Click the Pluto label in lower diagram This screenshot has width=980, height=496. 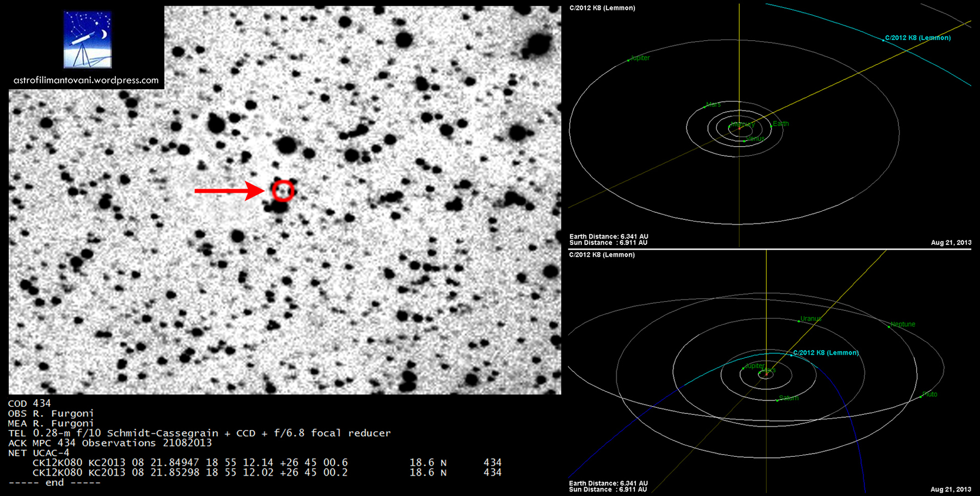point(930,394)
